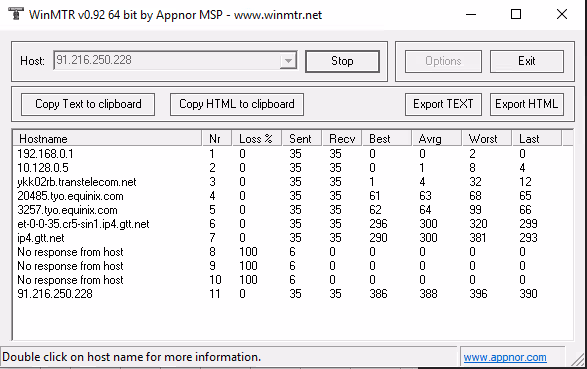Click the Loss % column header
This screenshot has width=587, height=369.
(x=257, y=139)
